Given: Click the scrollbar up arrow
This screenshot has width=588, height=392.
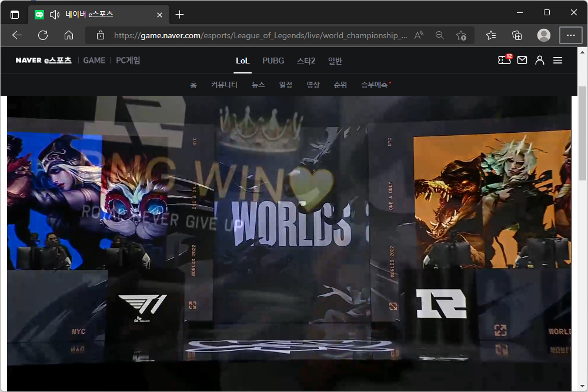Looking at the screenshot, I should 582,52.
